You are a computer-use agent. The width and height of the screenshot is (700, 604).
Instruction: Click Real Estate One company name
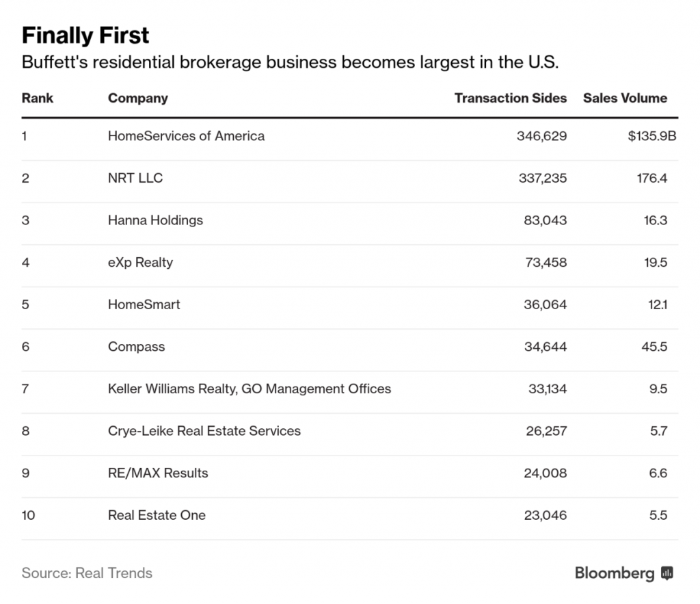157,515
